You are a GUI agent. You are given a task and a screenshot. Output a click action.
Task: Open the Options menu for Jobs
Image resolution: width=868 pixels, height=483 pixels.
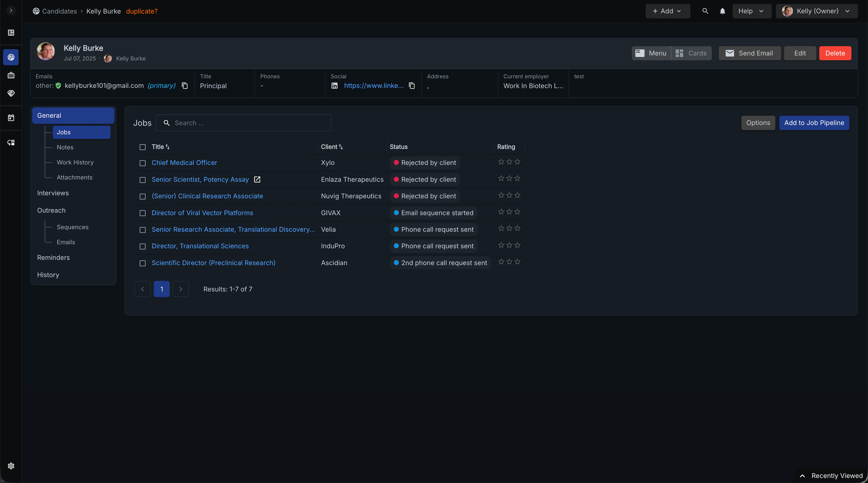pos(758,123)
